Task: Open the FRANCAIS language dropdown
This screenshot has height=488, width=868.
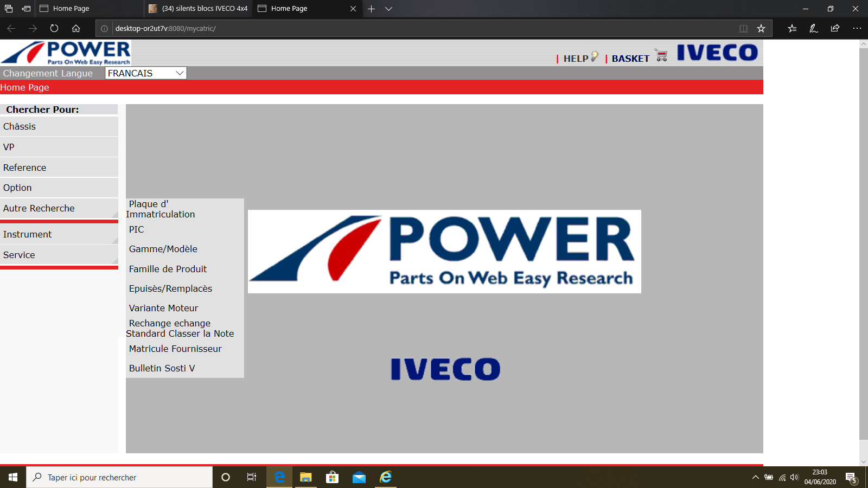Action: [145, 73]
